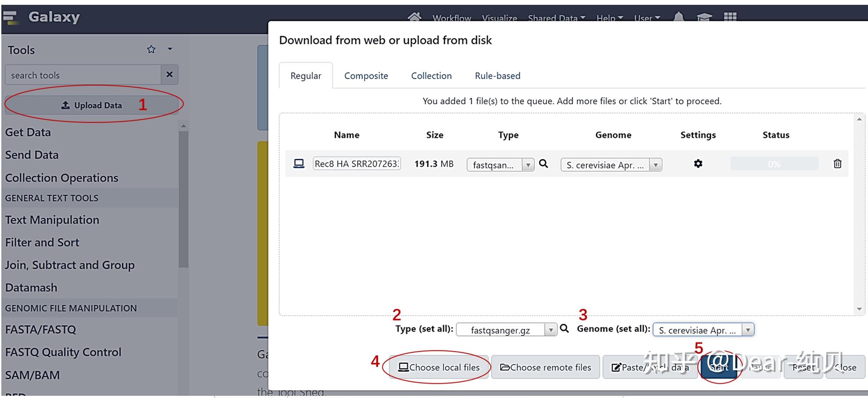868x398 pixels.
Task: Click the upload settings gear icon
Action: (x=698, y=164)
